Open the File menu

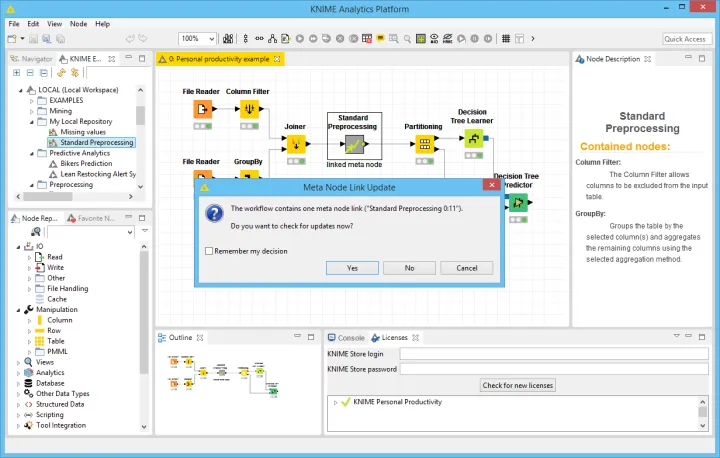tap(14, 24)
